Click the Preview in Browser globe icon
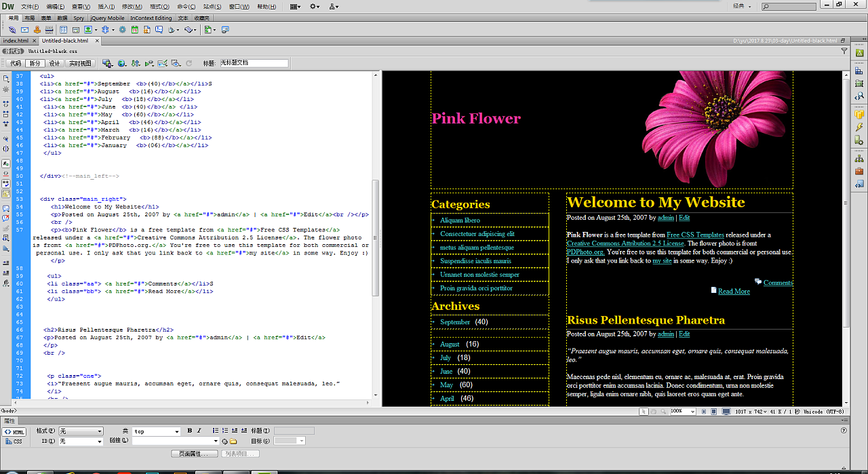The height and width of the screenshot is (474, 868). click(122, 63)
